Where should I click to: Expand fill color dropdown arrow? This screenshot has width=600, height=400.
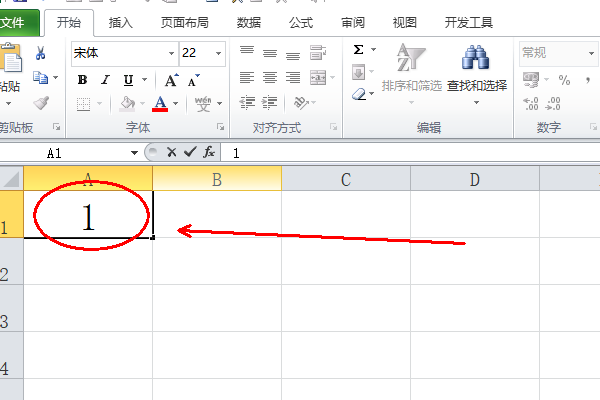(x=142, y=103)
